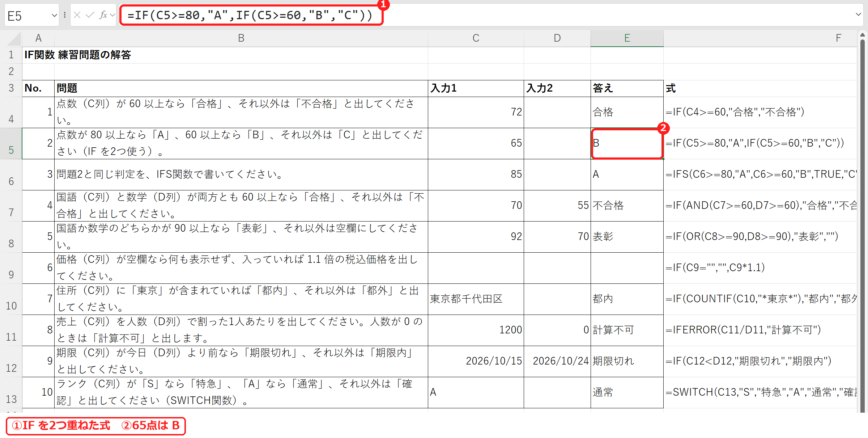The height and width of the screenshot is (438, 868).
Task: Click the date cell 2026/10/15
Action: coord(476,361)
